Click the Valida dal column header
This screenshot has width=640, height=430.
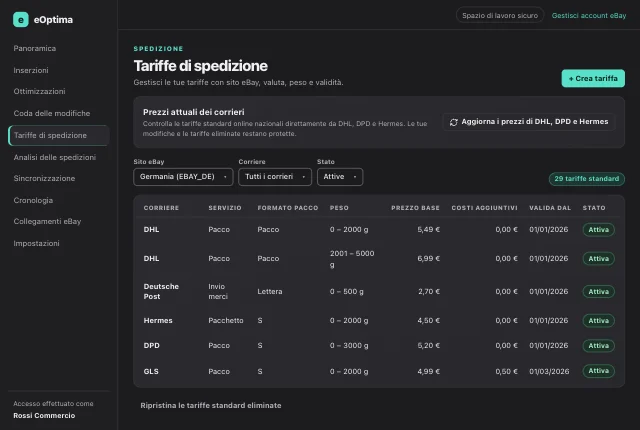point(550,208)
